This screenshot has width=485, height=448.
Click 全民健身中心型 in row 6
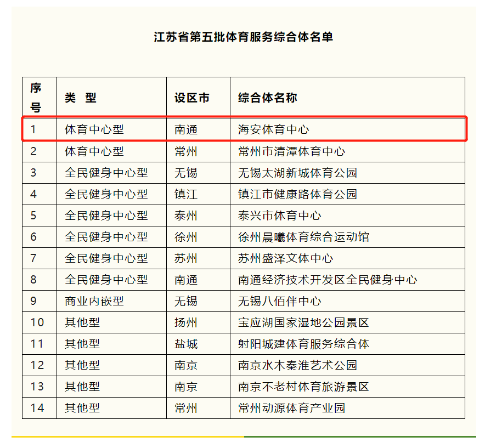106,236
